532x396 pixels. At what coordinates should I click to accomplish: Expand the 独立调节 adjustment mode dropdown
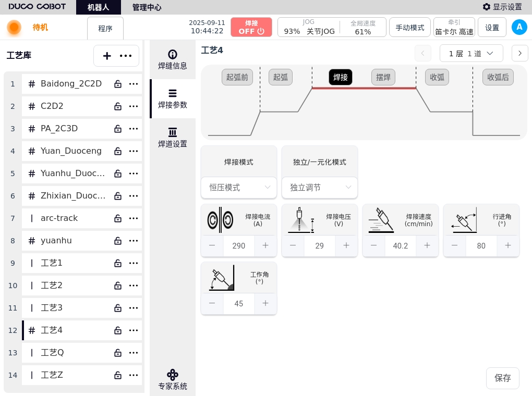320,187
